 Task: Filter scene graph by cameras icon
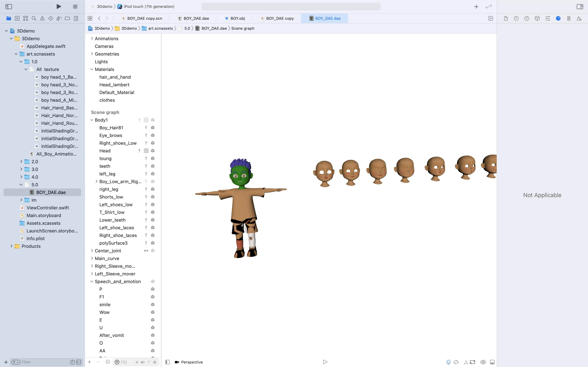(x=143, y=362)
